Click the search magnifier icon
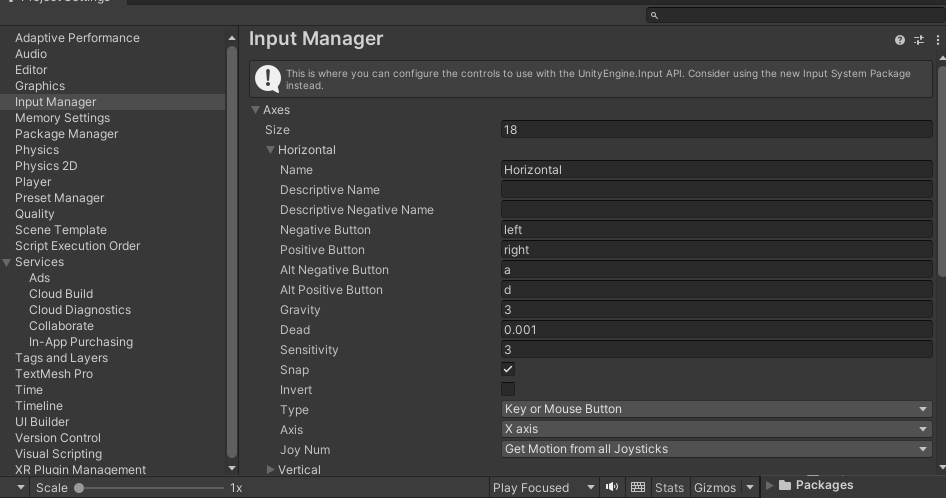The width and height of the screenshot is (946, 498). 654,15
